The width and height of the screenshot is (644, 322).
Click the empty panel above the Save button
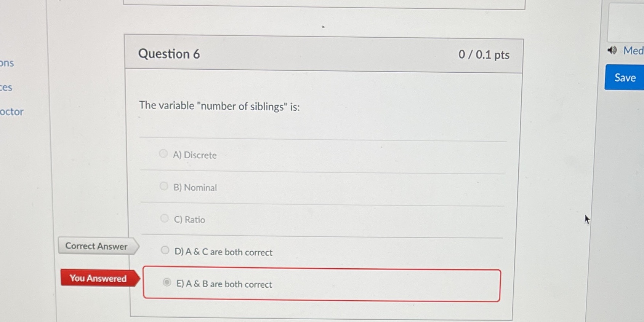click(x=626, y=22)
